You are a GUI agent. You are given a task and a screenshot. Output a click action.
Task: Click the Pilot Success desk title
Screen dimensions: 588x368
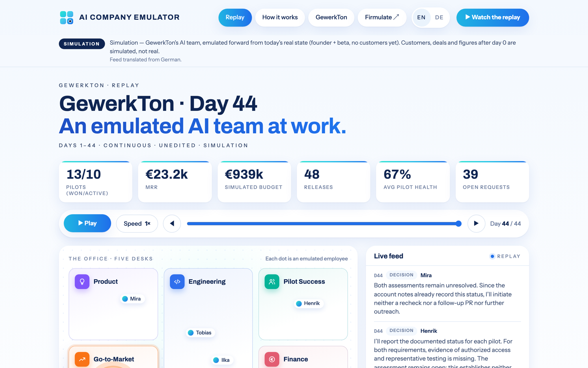[x=304, y=282]
